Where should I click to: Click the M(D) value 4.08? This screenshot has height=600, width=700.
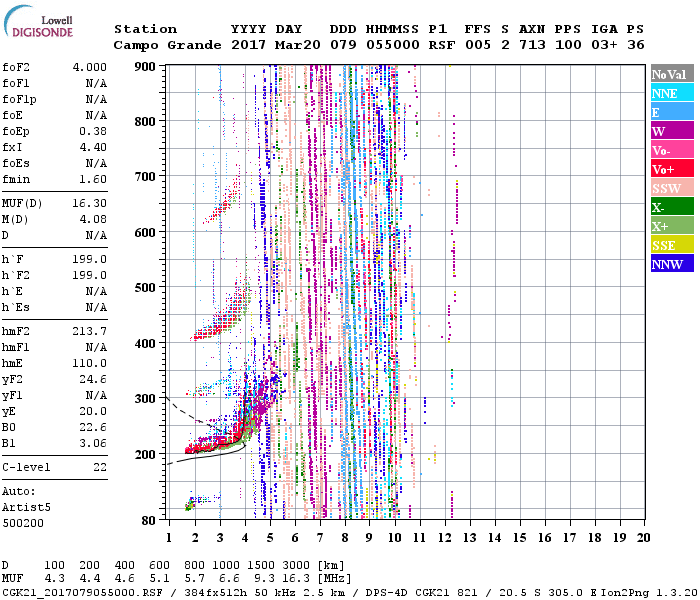tap(93, 219)
